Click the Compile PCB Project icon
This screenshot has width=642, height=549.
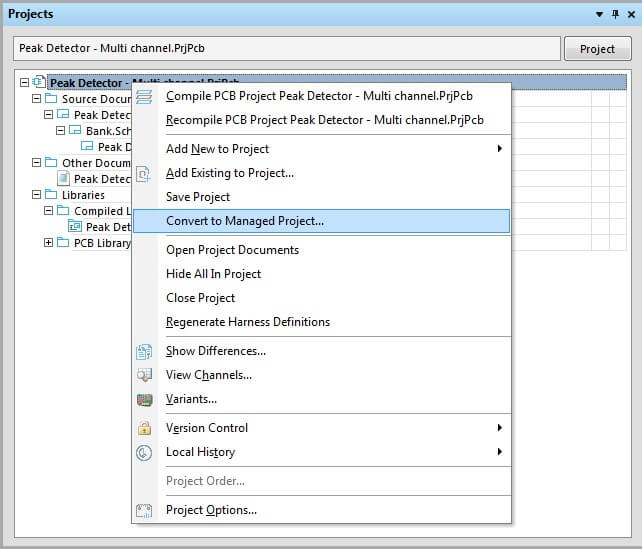(145, 96)
